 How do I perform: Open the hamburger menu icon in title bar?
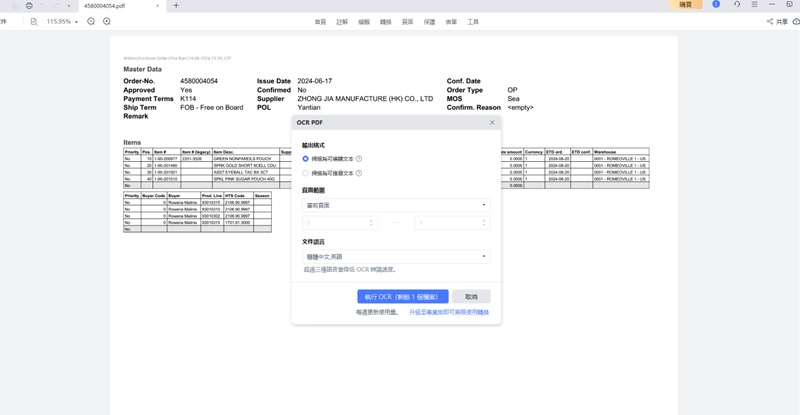pos(754,5)
